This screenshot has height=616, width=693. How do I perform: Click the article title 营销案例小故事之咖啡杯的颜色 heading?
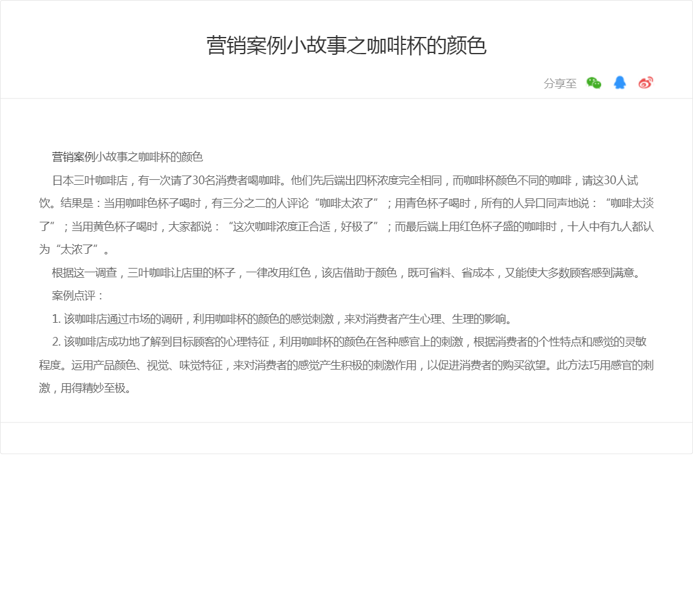346,46
